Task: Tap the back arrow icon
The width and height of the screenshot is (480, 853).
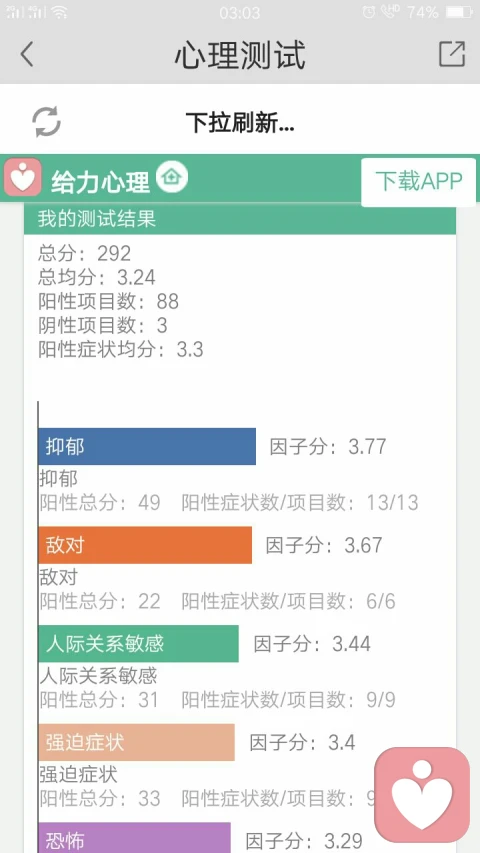Action: 26,54
